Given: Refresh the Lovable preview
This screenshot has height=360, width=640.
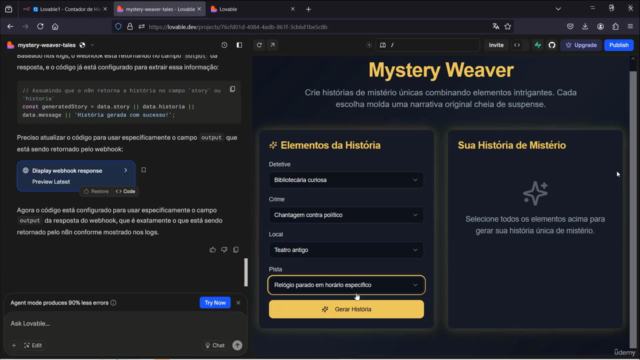Looking at the screenshot, I should 259,45.
